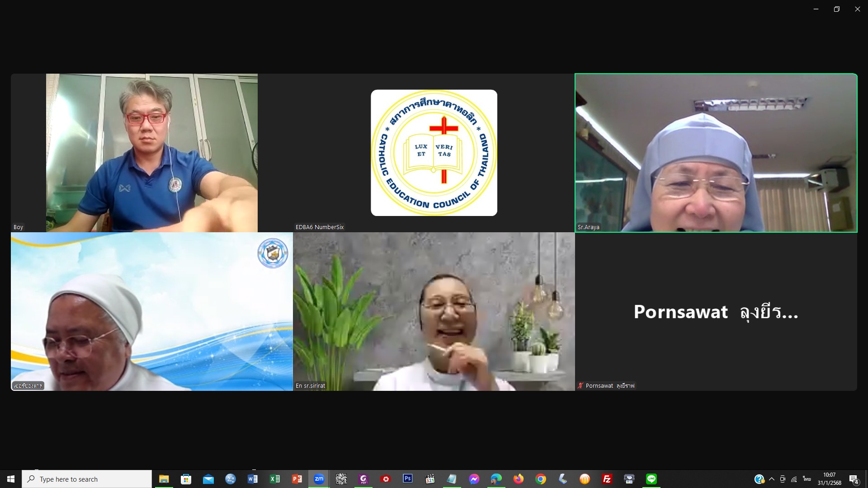Click the Sr.Araya name label
The height and width of the screenshot is (488, 868).
pos(589,227)
